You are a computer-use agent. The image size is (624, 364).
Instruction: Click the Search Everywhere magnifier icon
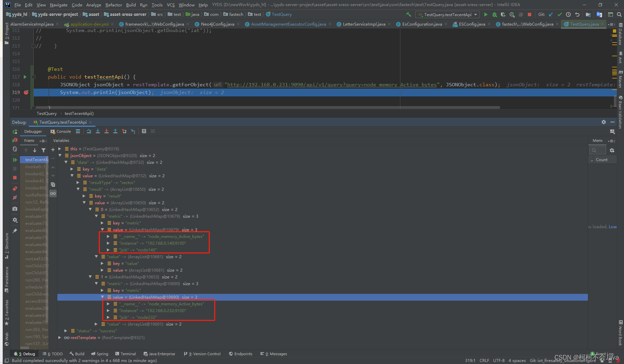click(x=619, y=14)
